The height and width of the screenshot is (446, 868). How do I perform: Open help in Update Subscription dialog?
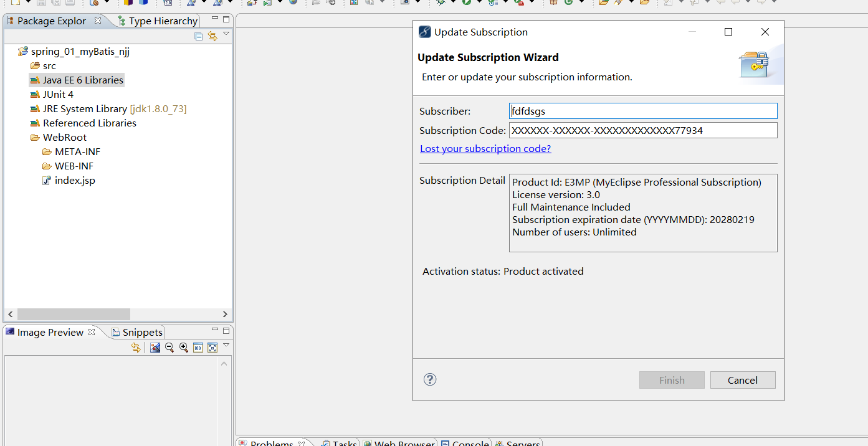[430, 379]
